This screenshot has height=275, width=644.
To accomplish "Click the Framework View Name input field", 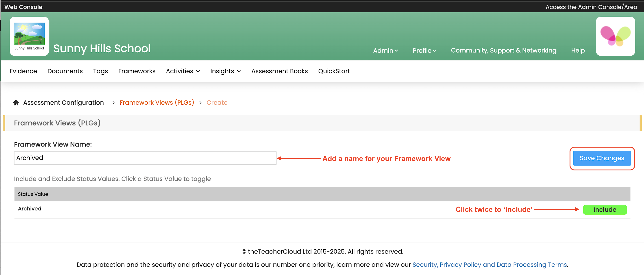I will tap(145, 158).
